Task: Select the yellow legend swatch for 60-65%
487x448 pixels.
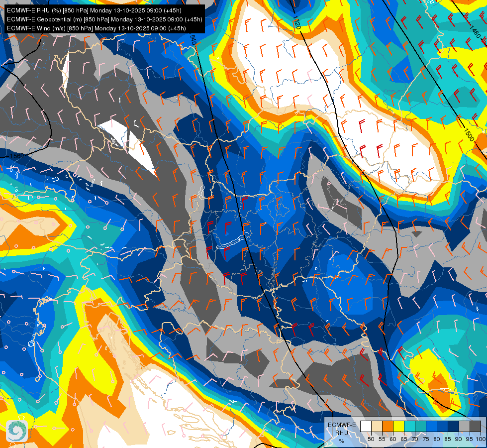Action: click(x=399, y=426)
